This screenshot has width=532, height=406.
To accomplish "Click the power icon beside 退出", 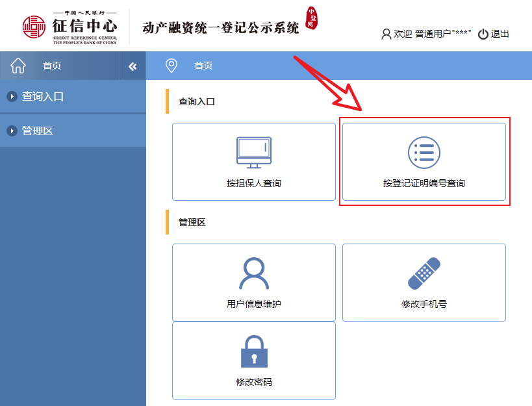I will click(x=483, y=34).
